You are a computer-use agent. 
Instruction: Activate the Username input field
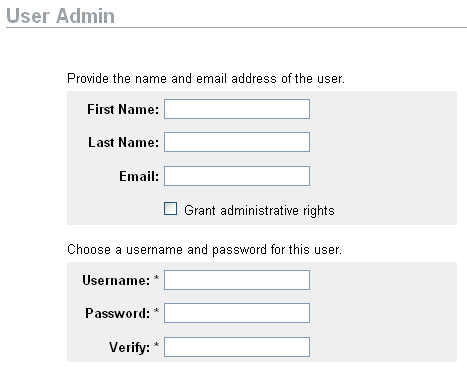pos(237,280)
